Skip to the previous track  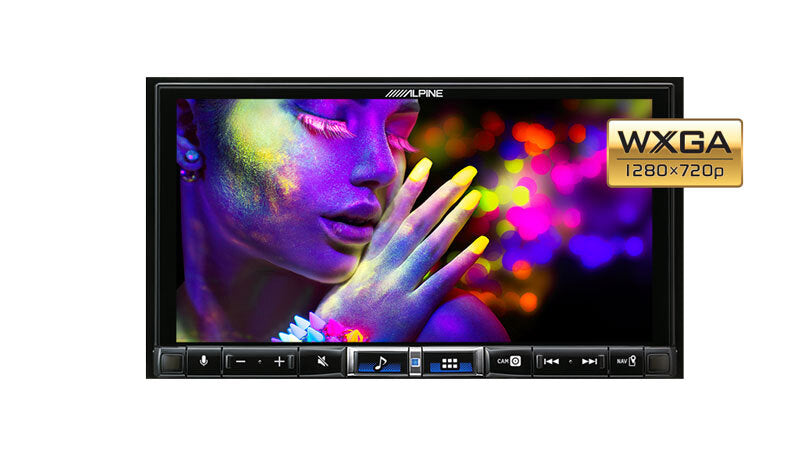[551, 361]
